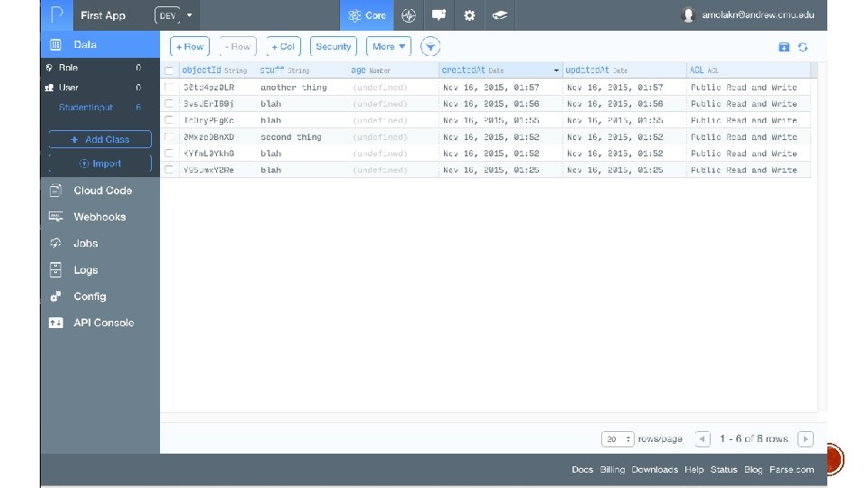The width and height of the screenshot is (868, 488).
Task: Open the Status footer link
Action: coord(723,469)
